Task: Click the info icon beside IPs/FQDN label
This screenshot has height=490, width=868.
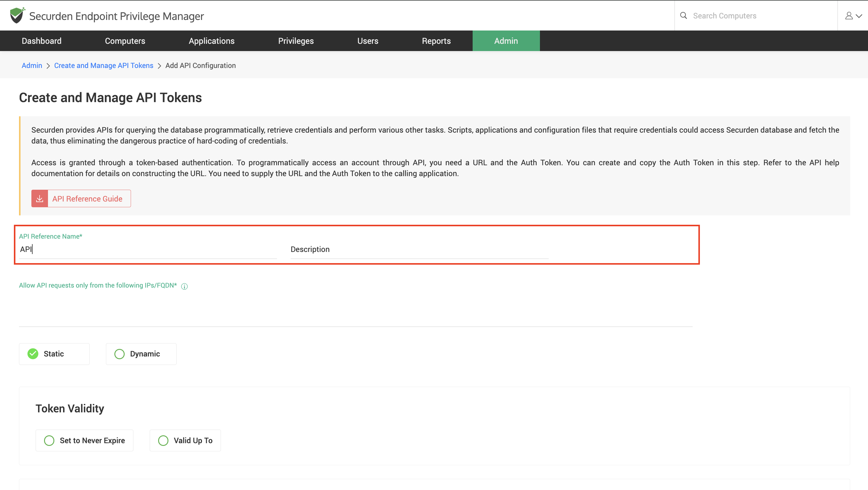Action: click(184, 286)
